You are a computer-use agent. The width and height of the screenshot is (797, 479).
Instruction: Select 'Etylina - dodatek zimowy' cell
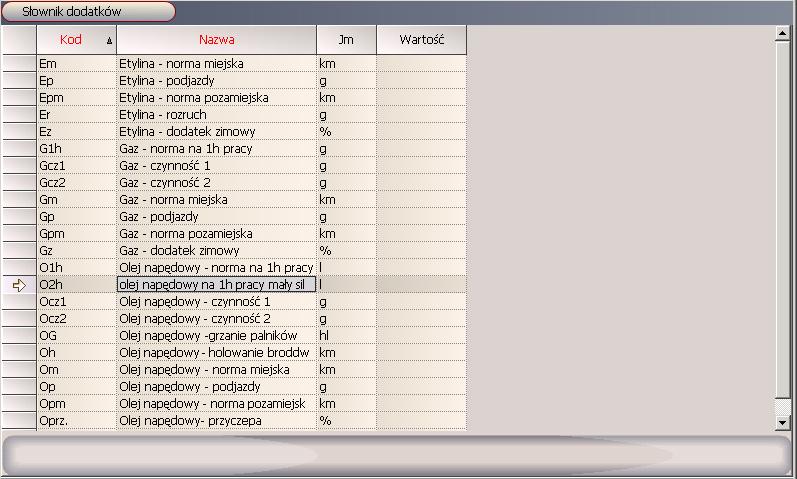[217, 132]
